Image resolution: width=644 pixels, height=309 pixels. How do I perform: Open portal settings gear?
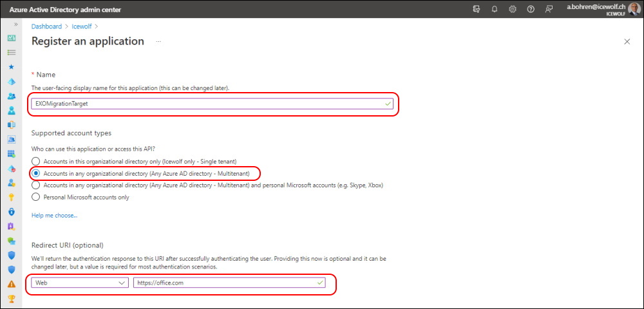[513, 9]
